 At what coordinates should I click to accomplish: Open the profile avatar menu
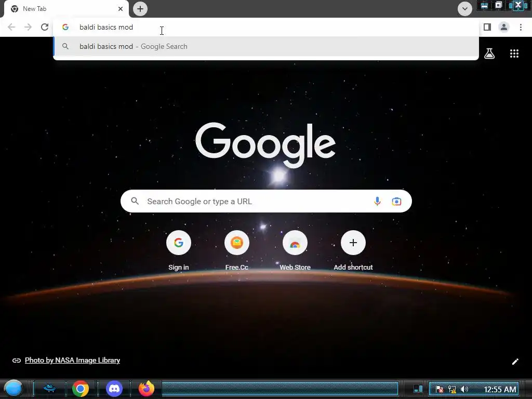(504, 27)
